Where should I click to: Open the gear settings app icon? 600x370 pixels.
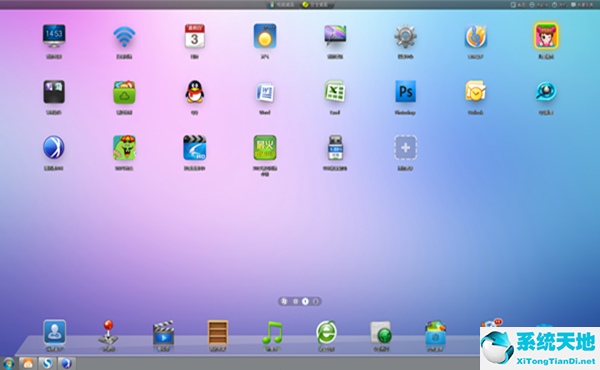coord(405,36)
